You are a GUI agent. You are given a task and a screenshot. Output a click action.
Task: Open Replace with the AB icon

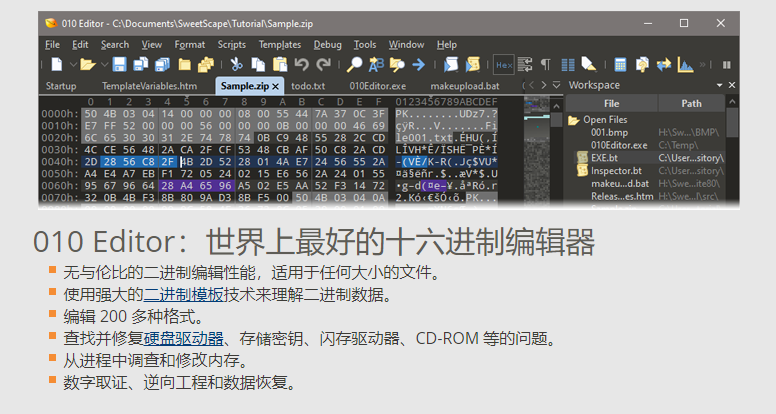[376, 64]
